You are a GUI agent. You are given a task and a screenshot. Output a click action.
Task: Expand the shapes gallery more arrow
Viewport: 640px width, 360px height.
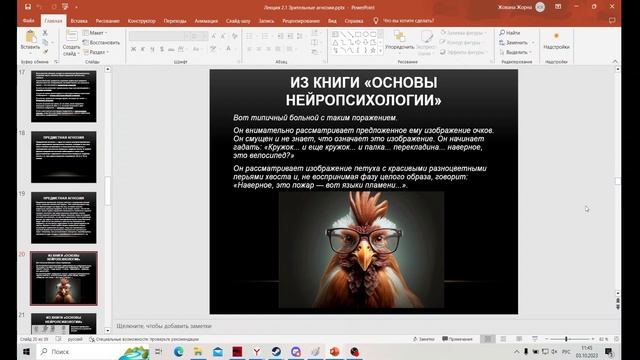pos(380,51)
